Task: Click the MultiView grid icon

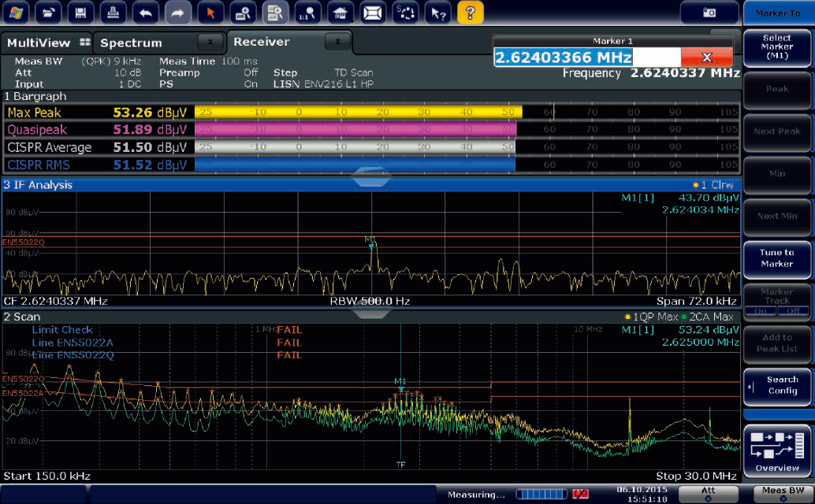Action: [84, 42]
